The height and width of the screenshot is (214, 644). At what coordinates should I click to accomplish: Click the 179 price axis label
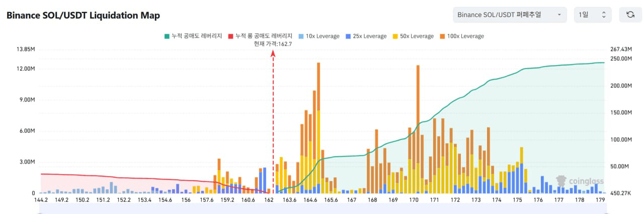point(601,200)
